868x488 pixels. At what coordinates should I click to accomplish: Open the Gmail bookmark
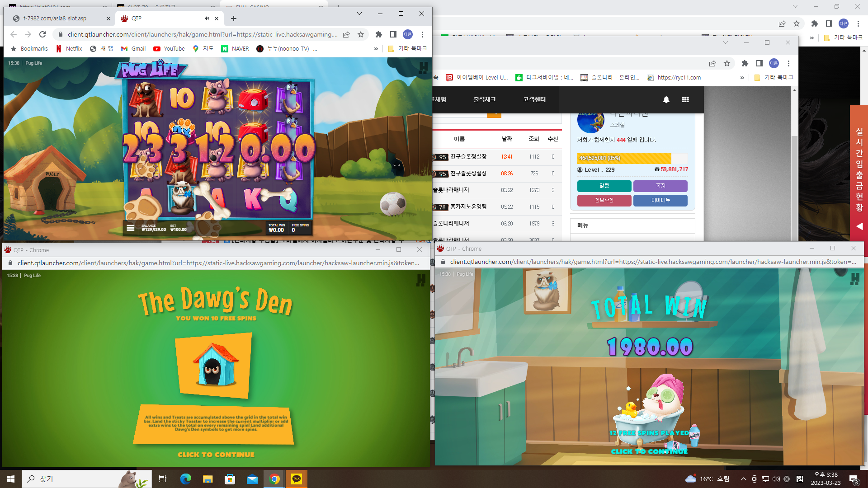pos(133,49)
